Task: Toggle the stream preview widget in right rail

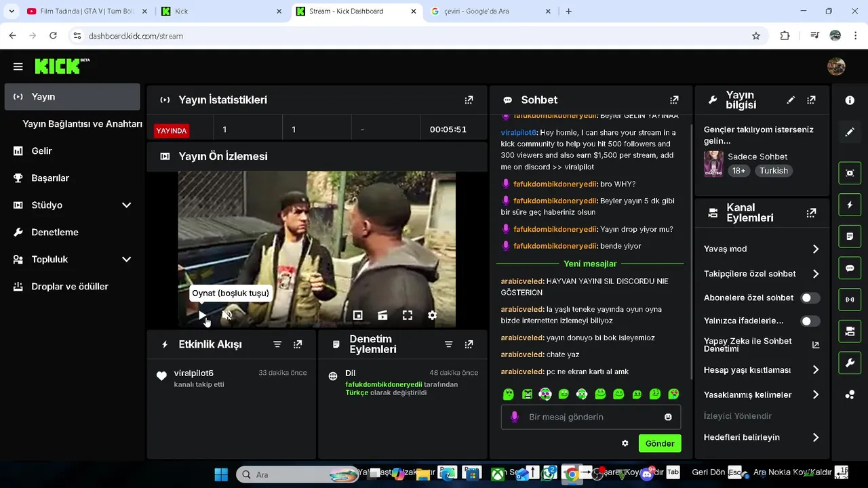Action: pyautogui.click(x=850, y=173)
